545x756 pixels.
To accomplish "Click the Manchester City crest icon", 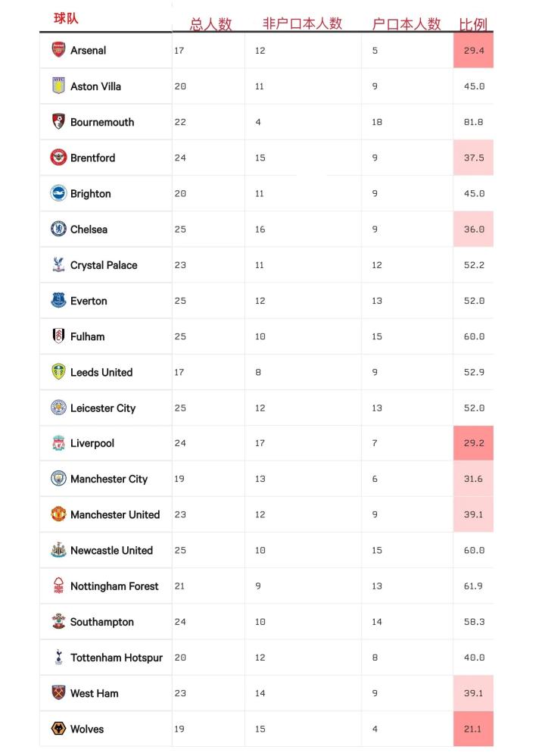I will [58, 479].
